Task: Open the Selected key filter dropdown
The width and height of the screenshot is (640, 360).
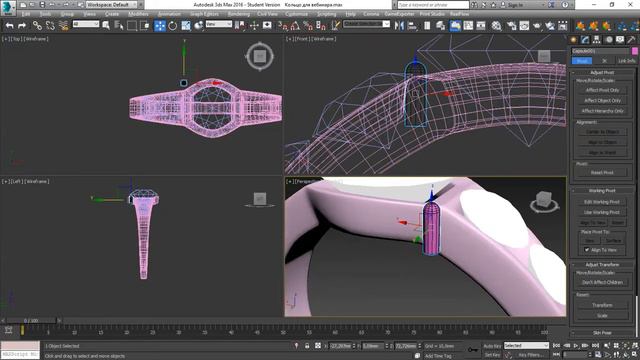Action: pyautogui.click(x=526, y=346)
